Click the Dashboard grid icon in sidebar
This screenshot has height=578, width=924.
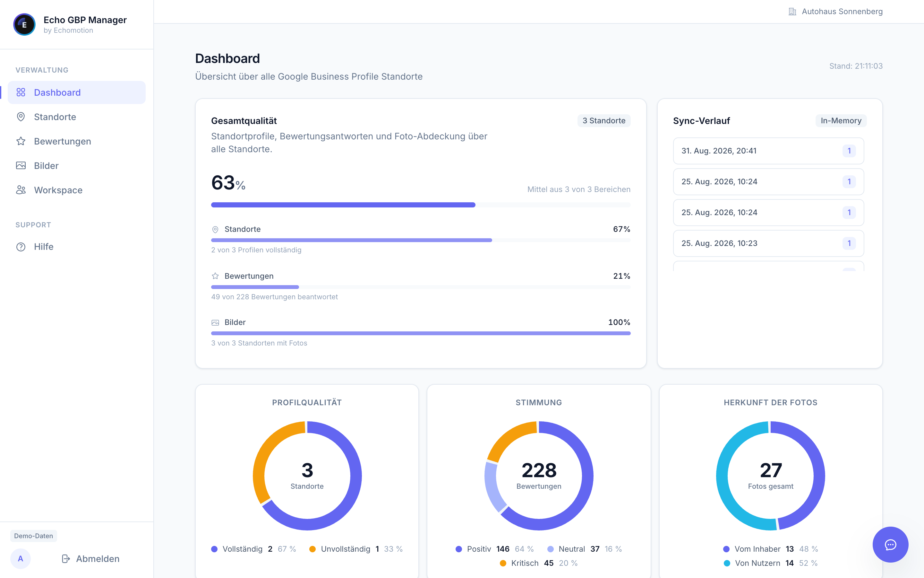click(21, 92)
